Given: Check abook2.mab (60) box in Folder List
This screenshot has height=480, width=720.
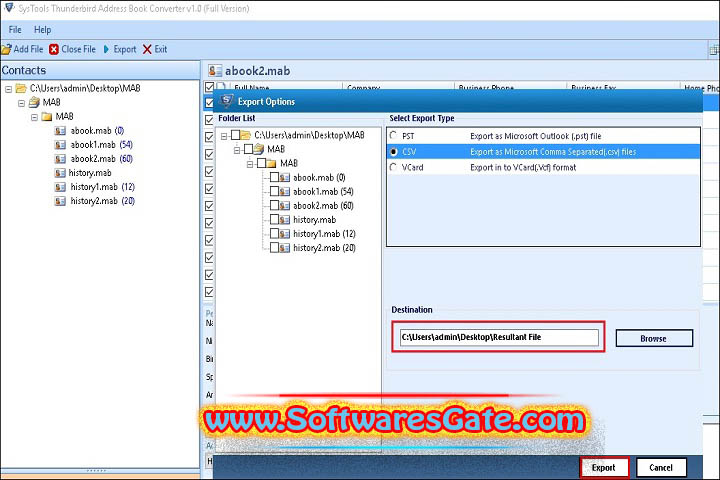Looking at the screenshot, I should tap(274, 205).
